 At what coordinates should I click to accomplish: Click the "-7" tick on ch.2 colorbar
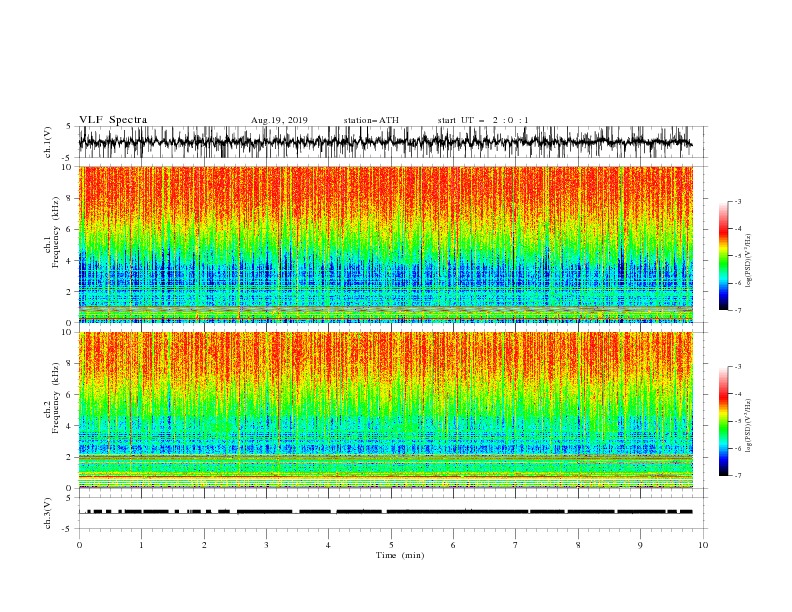pyautogui.click(x=737, y=475)
